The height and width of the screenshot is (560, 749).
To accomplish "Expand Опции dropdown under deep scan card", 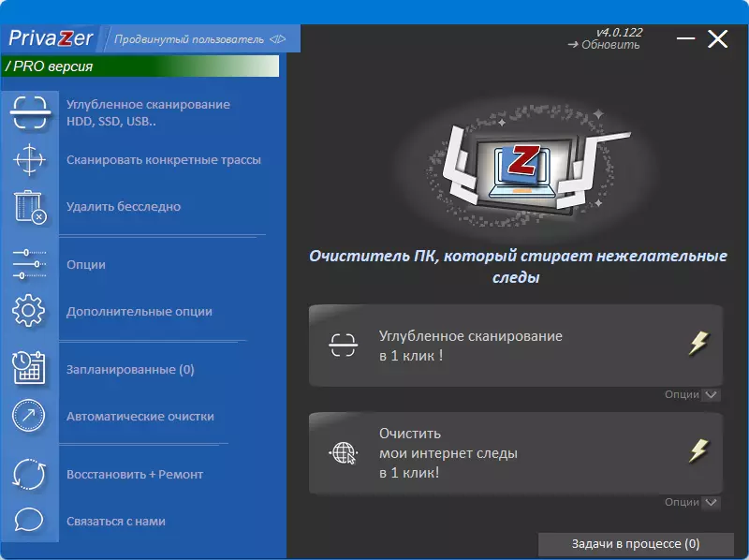I will click(x=691, y=394).
